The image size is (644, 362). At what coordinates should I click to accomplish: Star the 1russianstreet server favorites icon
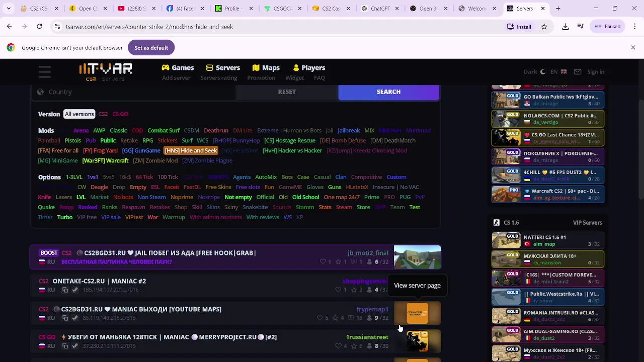coord(354,346)
